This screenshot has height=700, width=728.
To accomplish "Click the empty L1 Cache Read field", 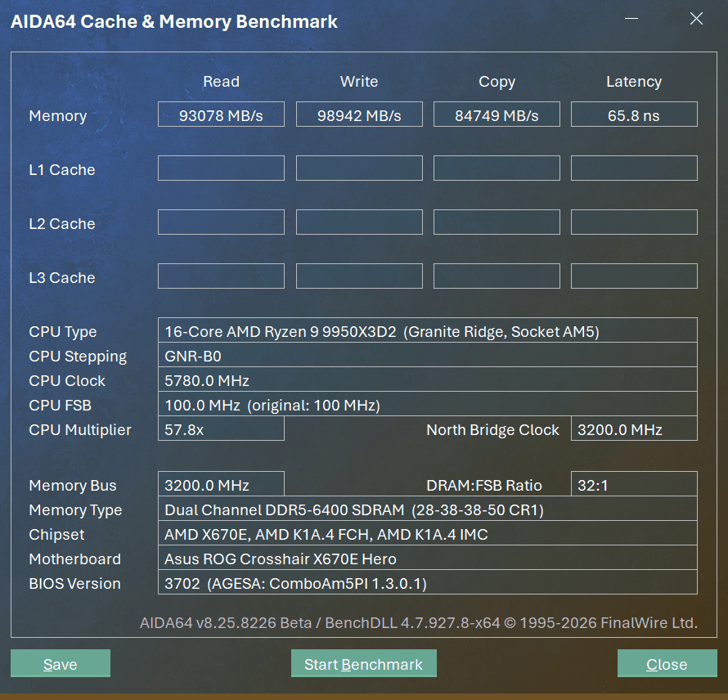I will tap(221, 168).
